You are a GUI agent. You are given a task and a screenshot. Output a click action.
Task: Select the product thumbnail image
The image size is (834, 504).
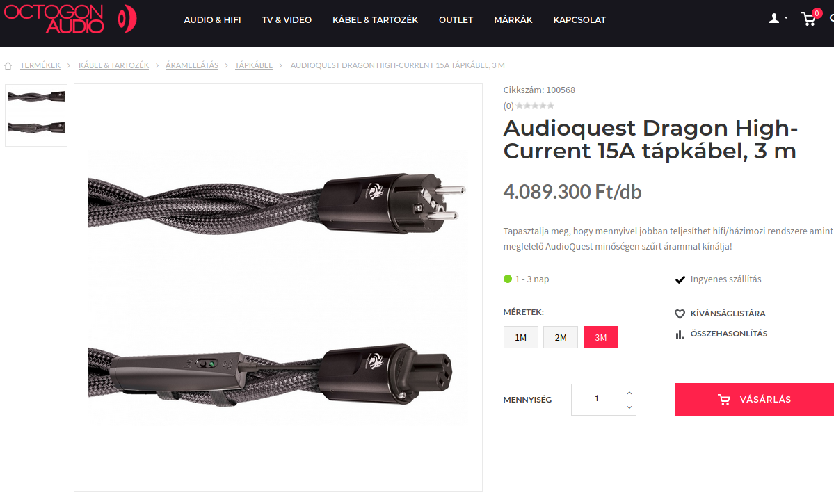click(36, 115)
